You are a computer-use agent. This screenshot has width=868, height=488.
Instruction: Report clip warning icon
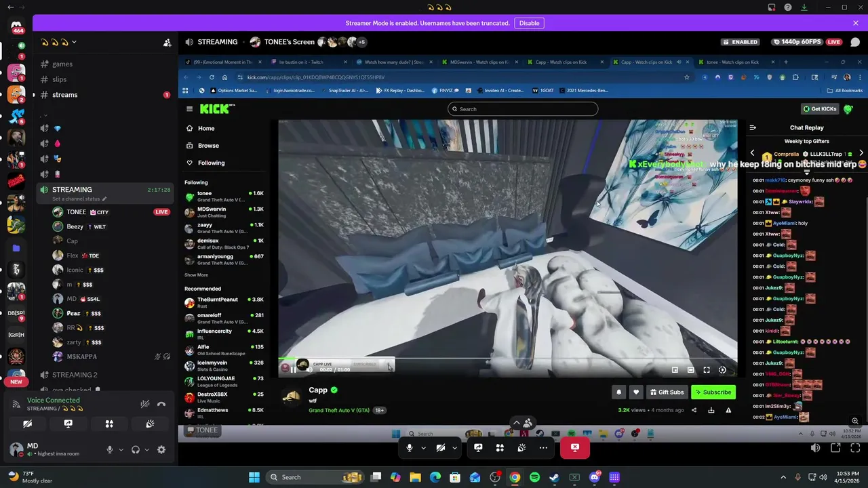pos(728,410)
